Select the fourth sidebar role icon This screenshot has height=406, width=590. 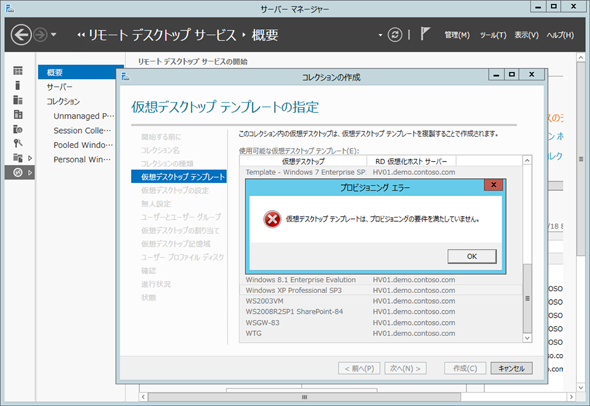click(x=18, y=114)
